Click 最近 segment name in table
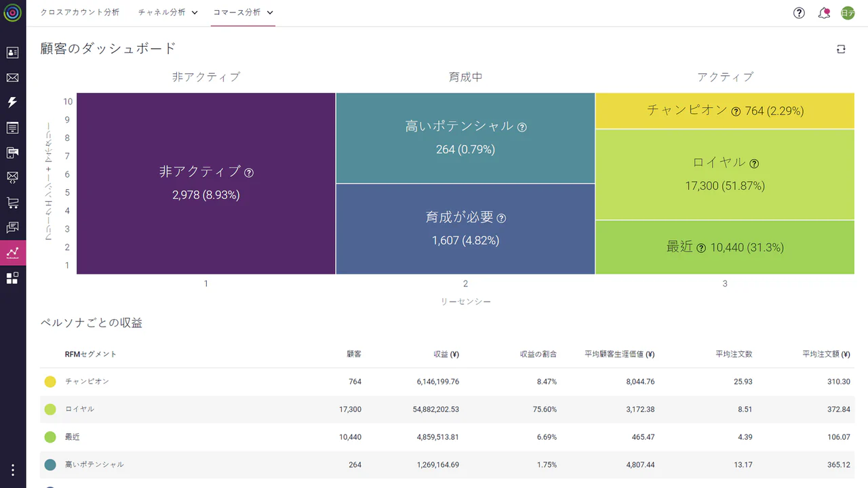This screenshot has height=488, width=868. 73,437
